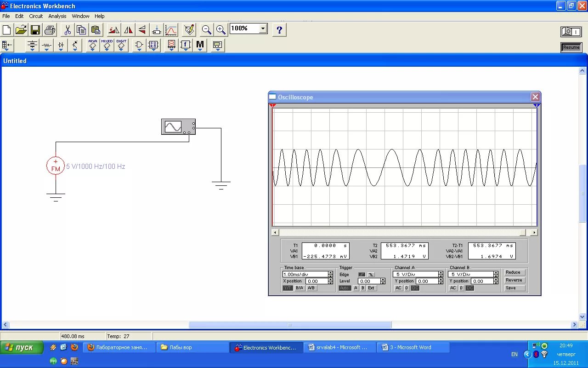Open the Window menu
The height and width of the screenshot is (368, 588).
(x=81, y=16)
